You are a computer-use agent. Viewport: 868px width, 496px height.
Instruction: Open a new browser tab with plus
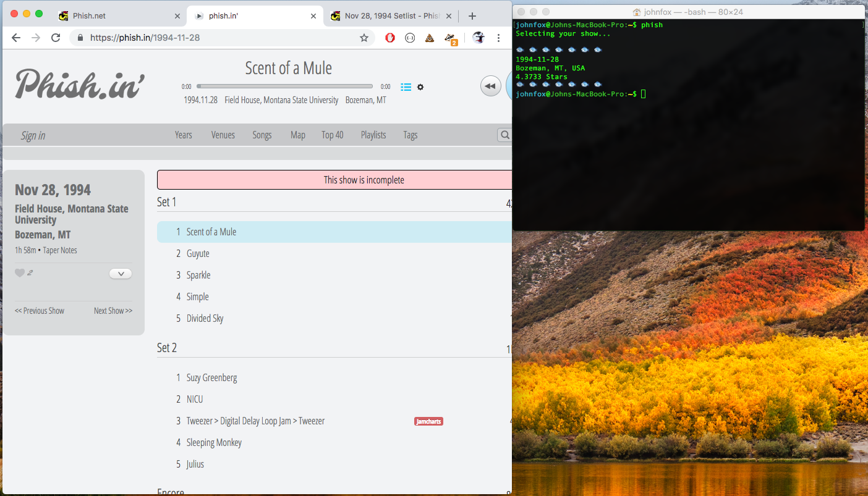472,16
